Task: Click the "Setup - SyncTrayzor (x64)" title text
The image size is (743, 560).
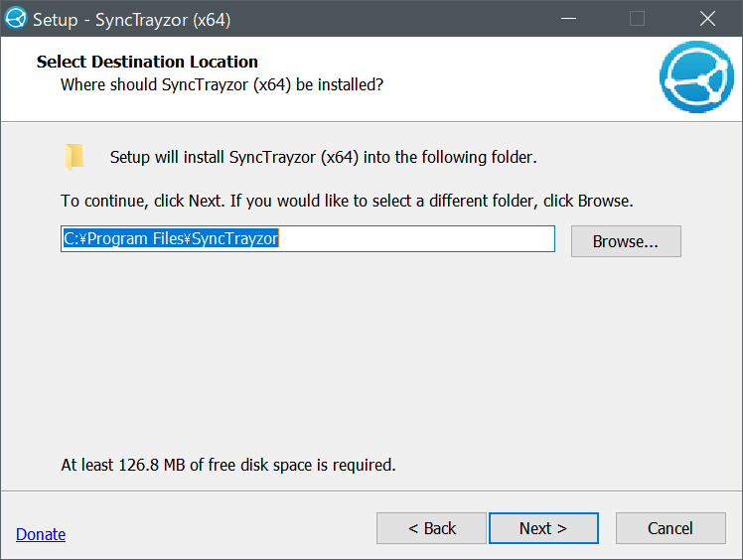Action: point(132,19)
